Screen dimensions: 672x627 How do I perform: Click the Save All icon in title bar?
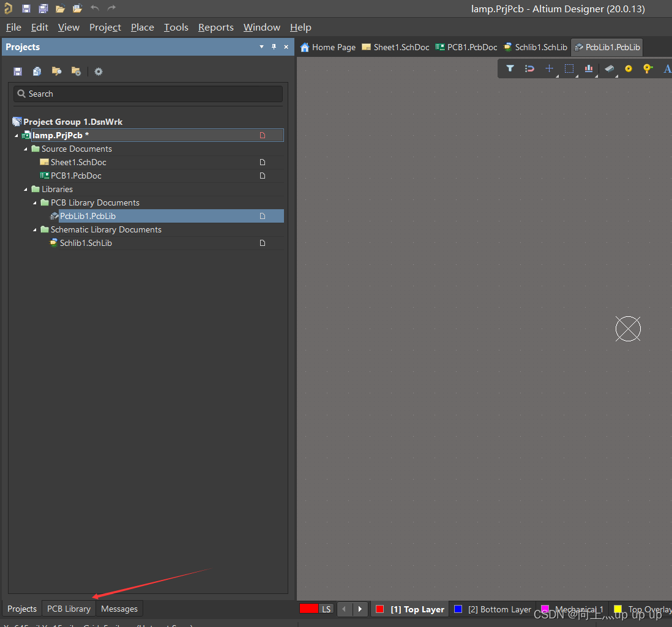point(43,8)
